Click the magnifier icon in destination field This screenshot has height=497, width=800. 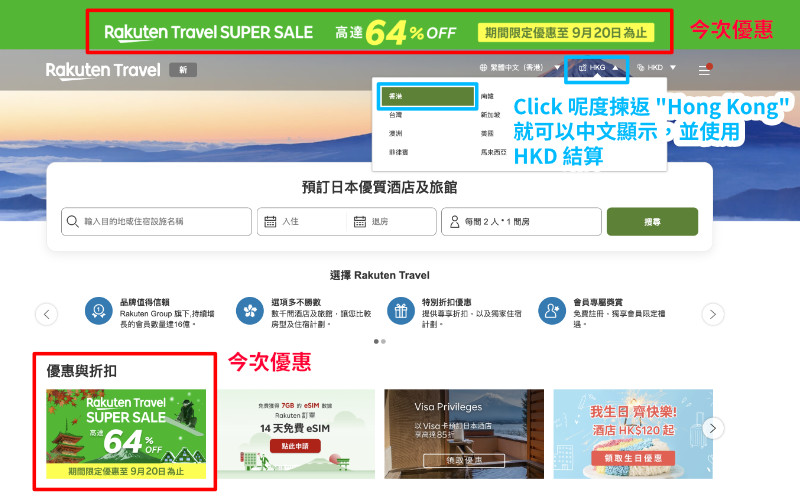[72, 221]
